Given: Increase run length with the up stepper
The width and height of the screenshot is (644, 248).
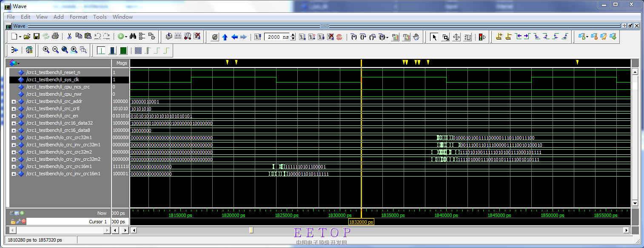Looking at the screenshot, I should pos(293,35).
